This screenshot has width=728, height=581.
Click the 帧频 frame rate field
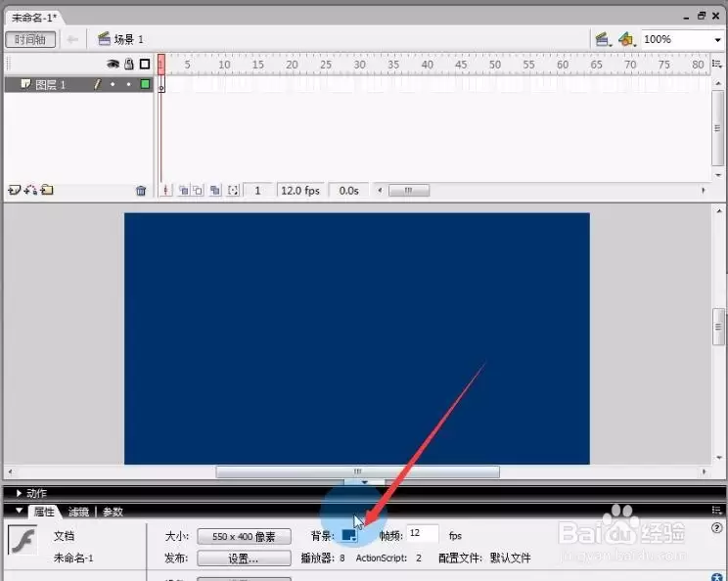(423, 534)
